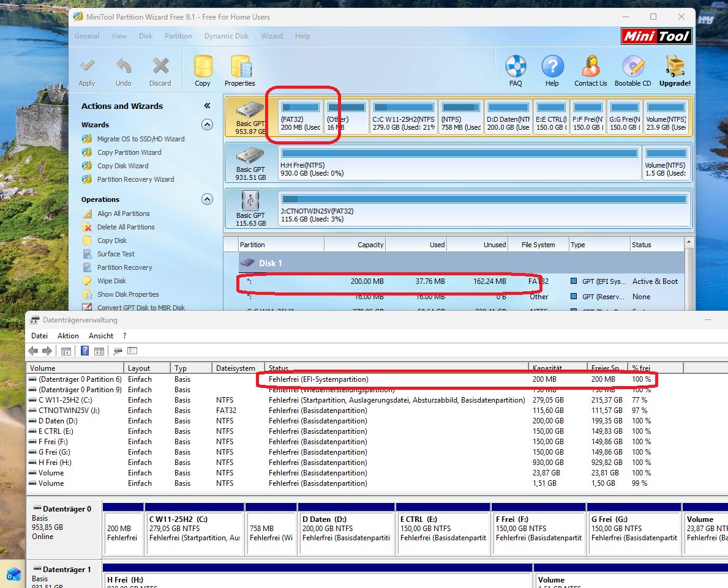Screen dimensions: 728x588
Task: Click the Discard X icon
Action: pos(160,66)
